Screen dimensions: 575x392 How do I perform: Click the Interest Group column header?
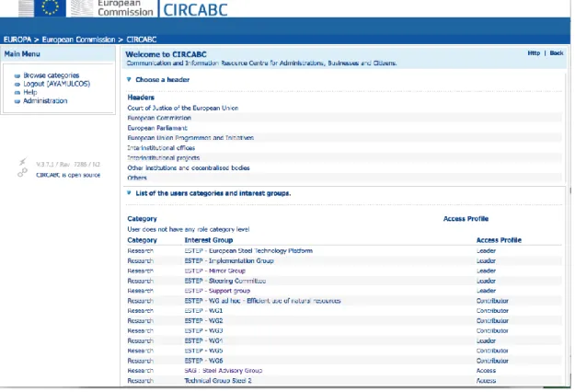[209, 240]
